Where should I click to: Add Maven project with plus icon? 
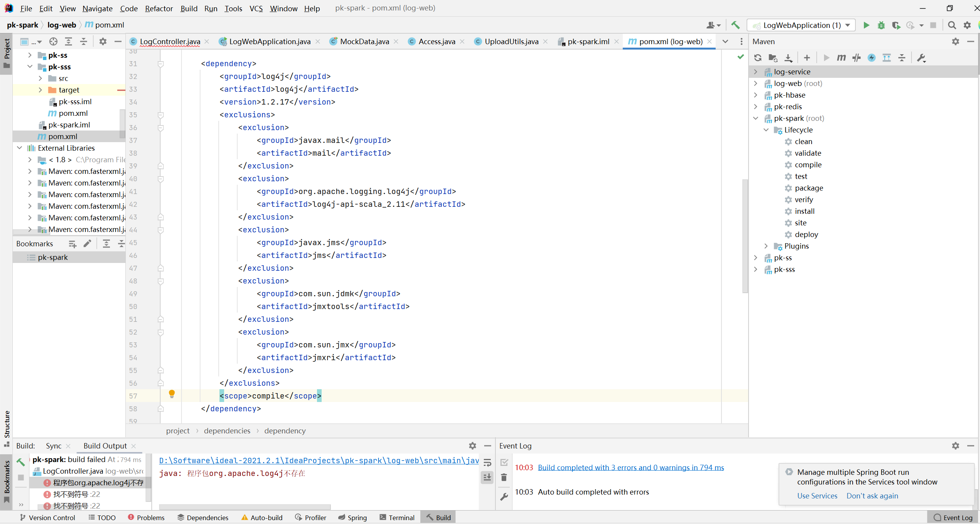pyautogui.click(x=807, y=58)
